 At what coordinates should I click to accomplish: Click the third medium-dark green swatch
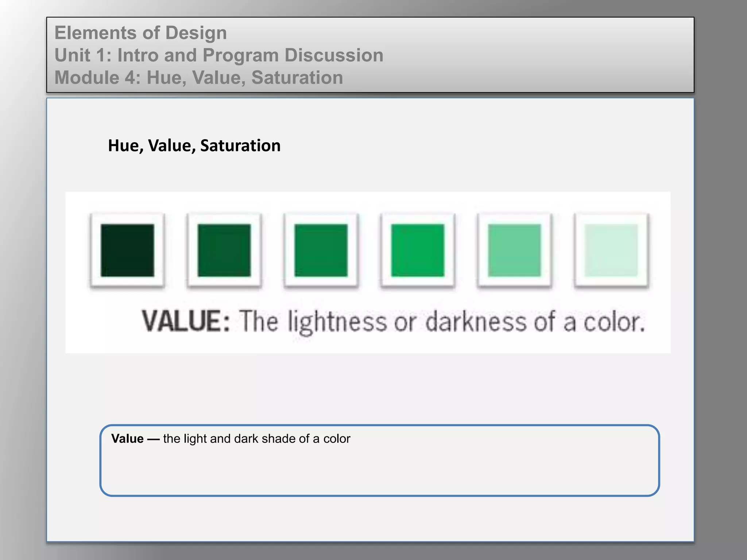click(321, 250)
